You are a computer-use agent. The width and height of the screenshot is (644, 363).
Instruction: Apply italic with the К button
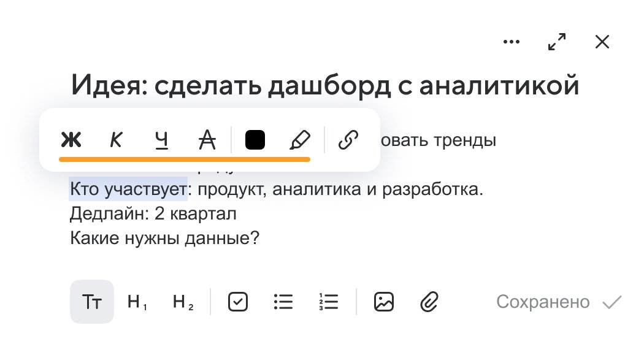tap(117, 140)
